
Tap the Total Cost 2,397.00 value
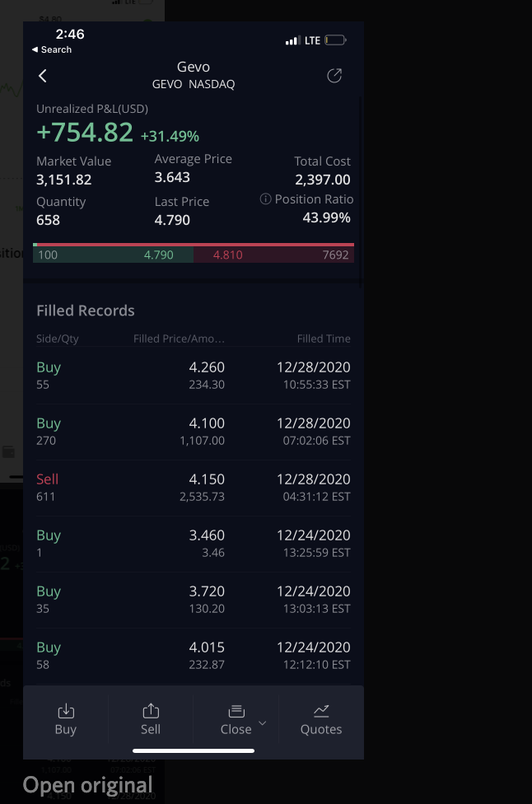point(322,180)
